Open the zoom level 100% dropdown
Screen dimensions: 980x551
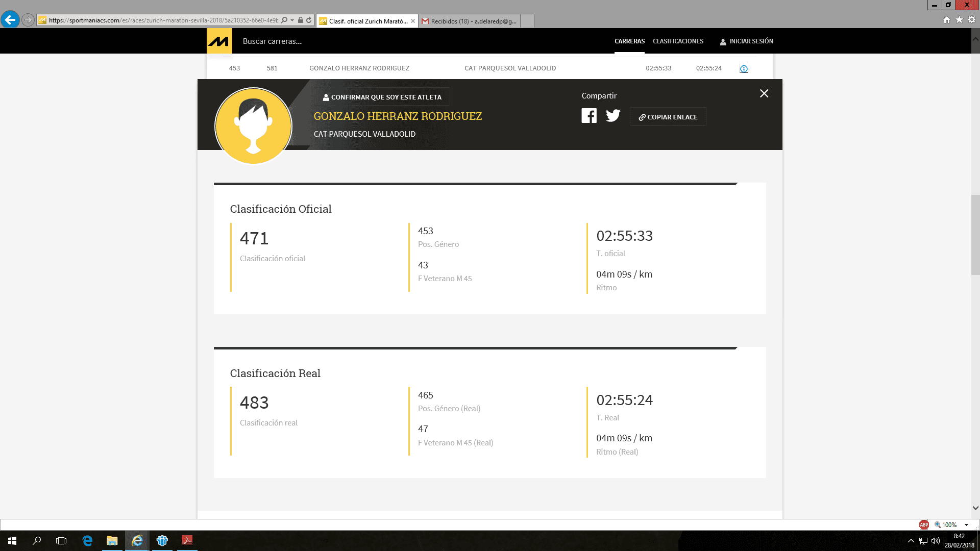click(966, 524)
